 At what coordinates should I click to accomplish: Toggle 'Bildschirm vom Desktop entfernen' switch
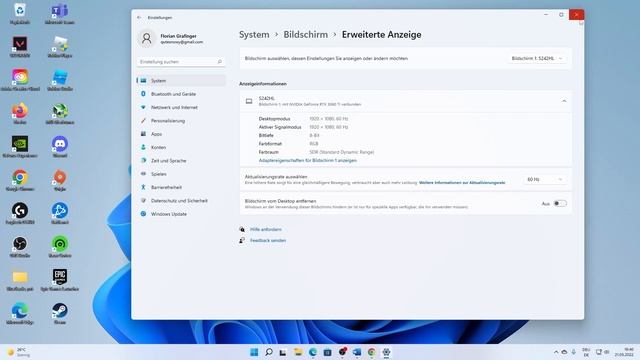(x=560, y=203)
